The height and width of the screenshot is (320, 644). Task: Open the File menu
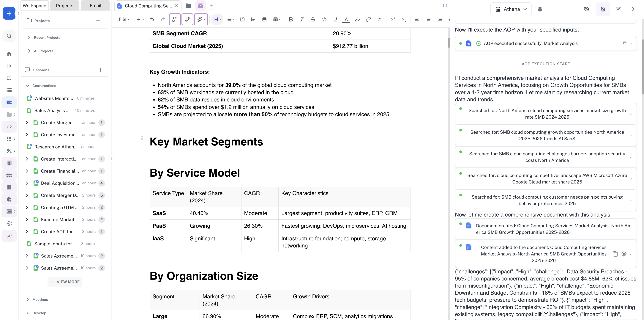pos(124,20)
